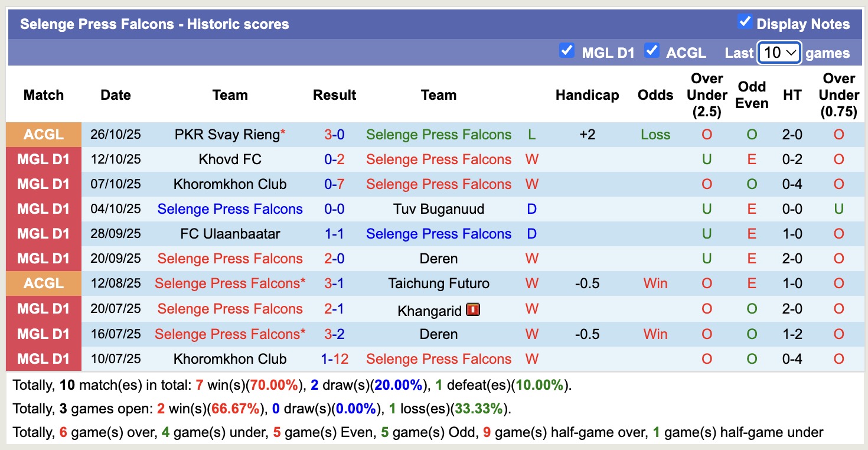The height and width of the screenshot is (450, 868).
Task: Disable the MGL D1 filter checkbox
Action: [567, 50]
